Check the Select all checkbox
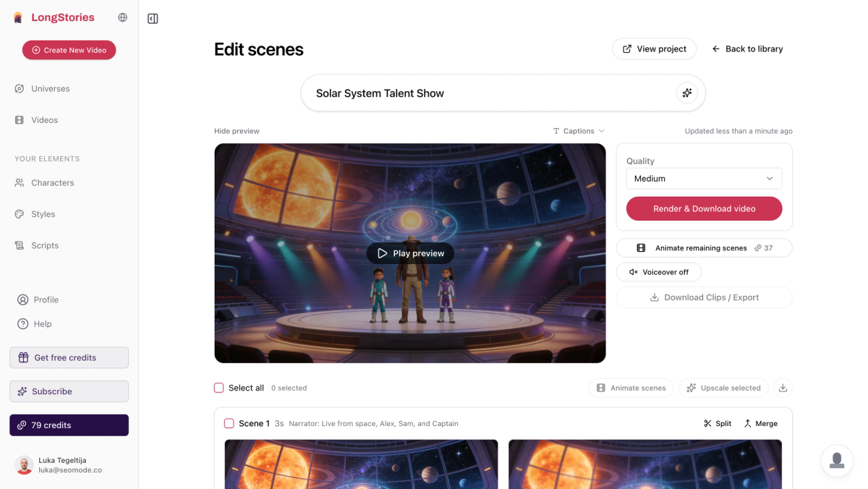This screenshot has height=489, width=868. point(218,388)
